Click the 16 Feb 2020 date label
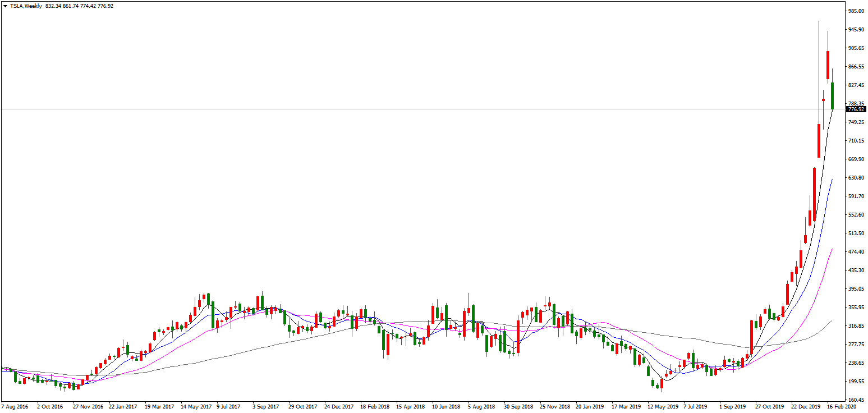This screenshot has width=868, height=413. click(842, 406)
